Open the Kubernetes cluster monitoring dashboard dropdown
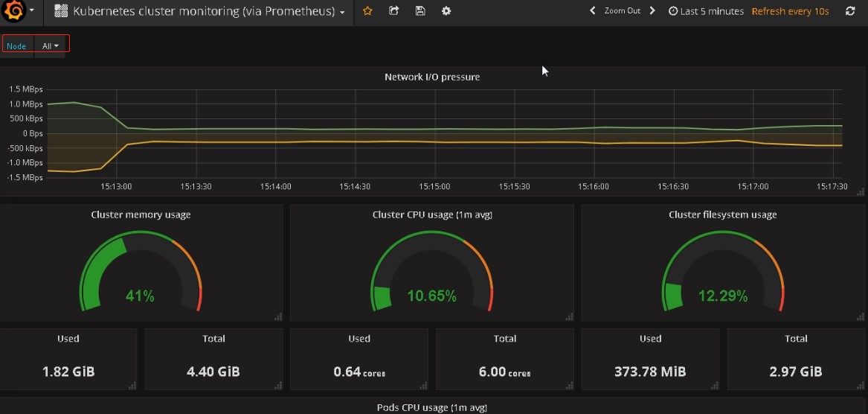The height and width of the screenshot is (414, 868). click(202, 12)
